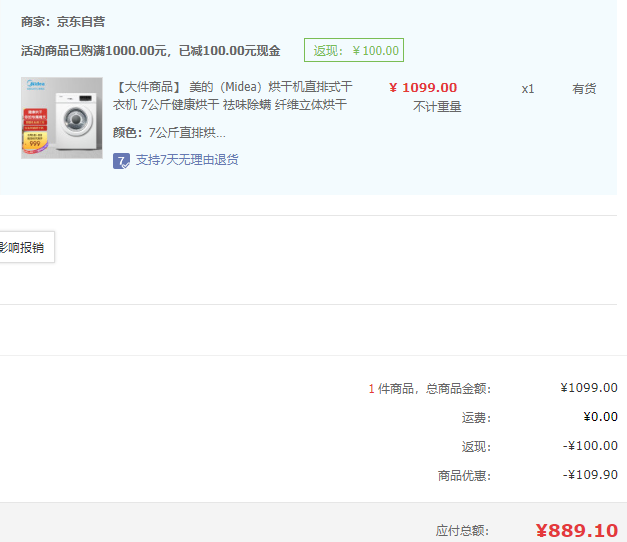Select the 有货 stock status
Image resolution: width=627 pixels, height=542 pixels.
tap(584, 88)
